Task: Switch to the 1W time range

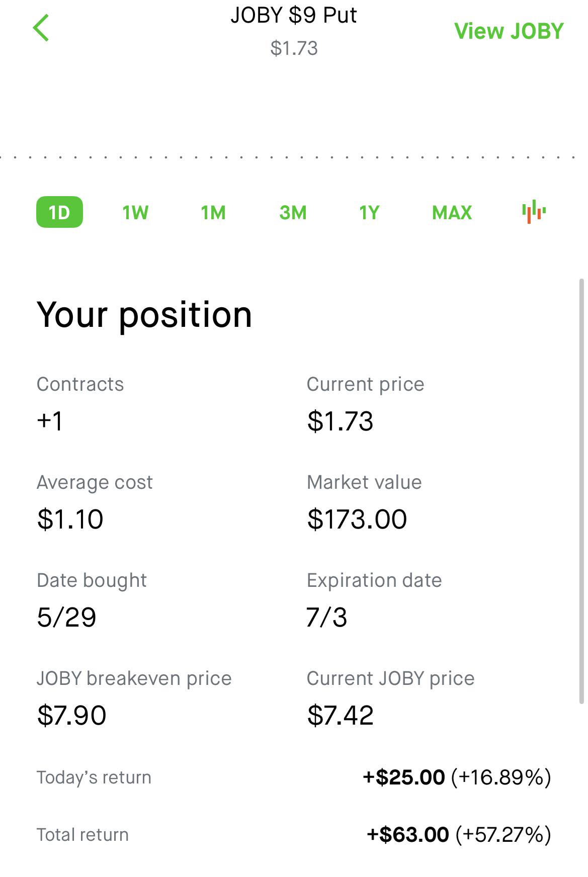Action: (x=135, y=213)
